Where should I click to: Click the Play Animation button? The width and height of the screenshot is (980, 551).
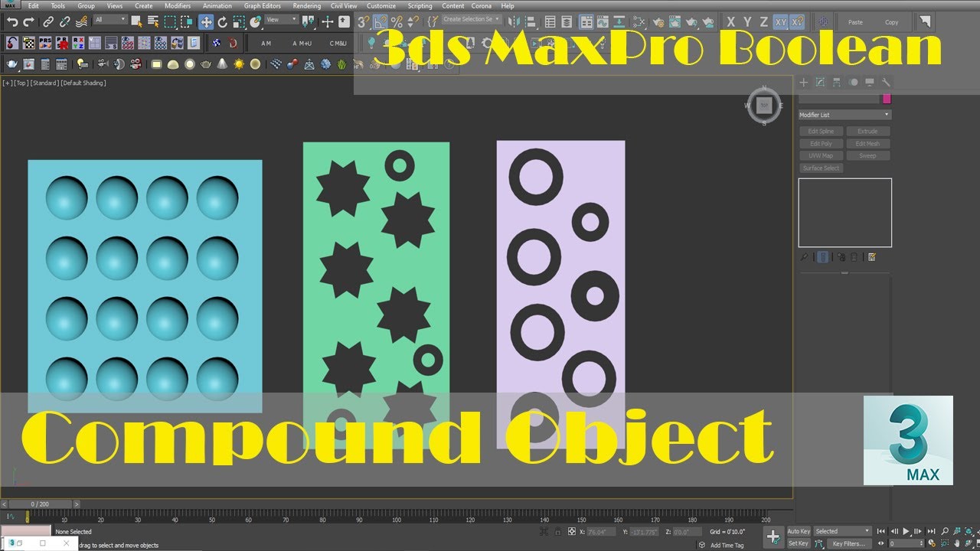[906, 531]
